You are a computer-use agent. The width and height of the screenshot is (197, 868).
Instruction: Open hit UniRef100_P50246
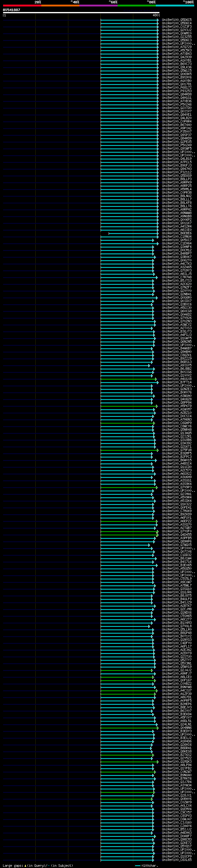click(x=177, y=104)
